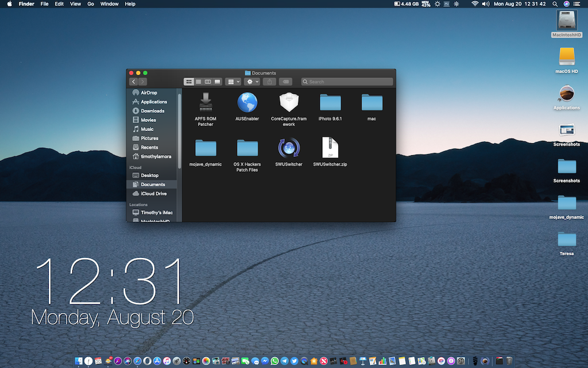The width and height of the screenshot is (588, 368).
Task: Open Downloads in the sidebar
Action: point(152,111)
